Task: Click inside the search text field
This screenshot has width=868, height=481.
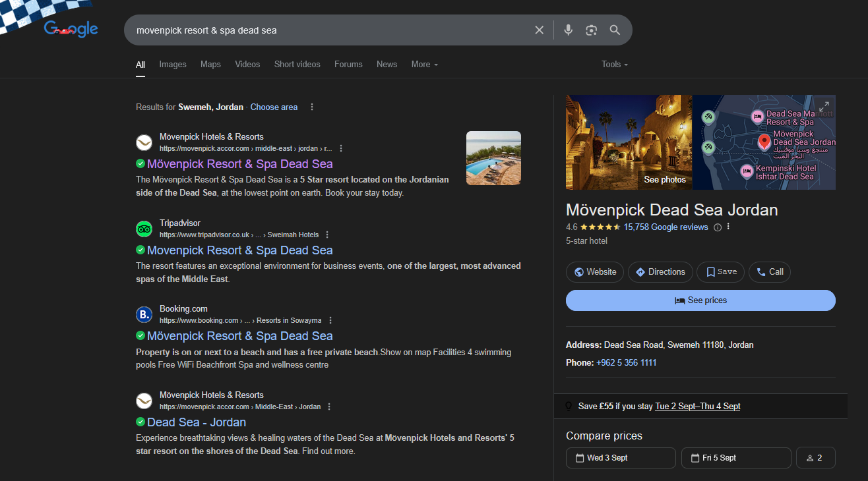Action: [330, 30]
